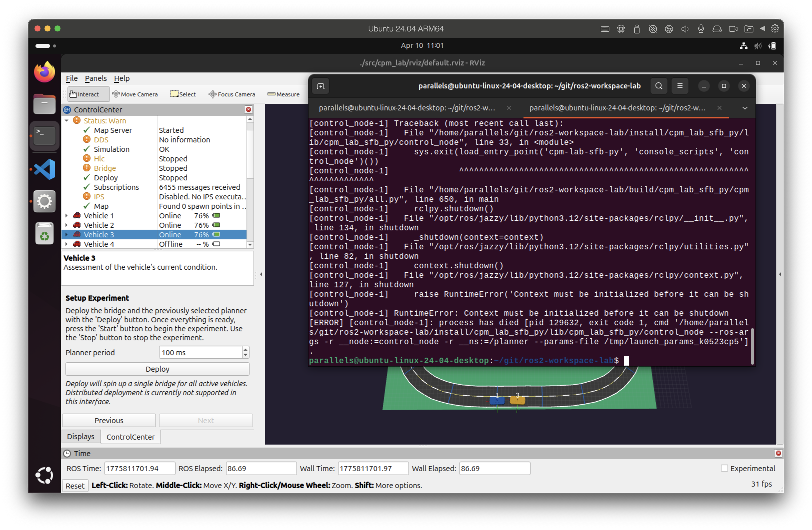Switch to the first terminal tab
Viewport: 812px width, 530px height.
(407, 108)
